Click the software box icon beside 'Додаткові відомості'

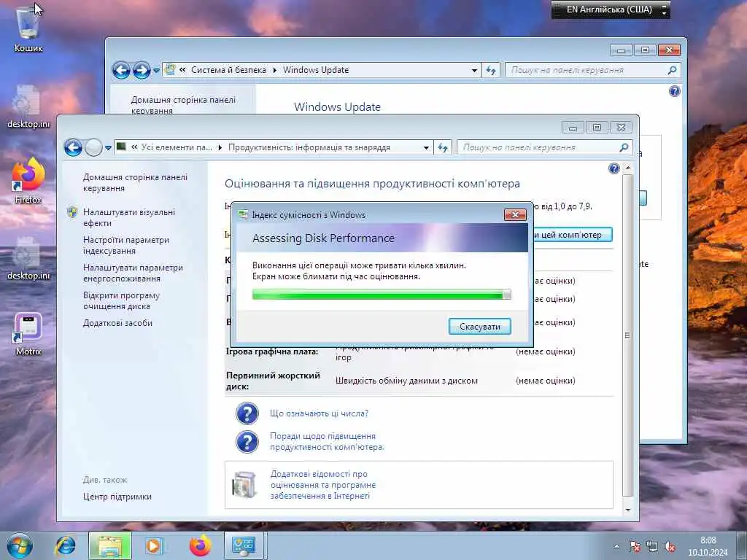244,484
